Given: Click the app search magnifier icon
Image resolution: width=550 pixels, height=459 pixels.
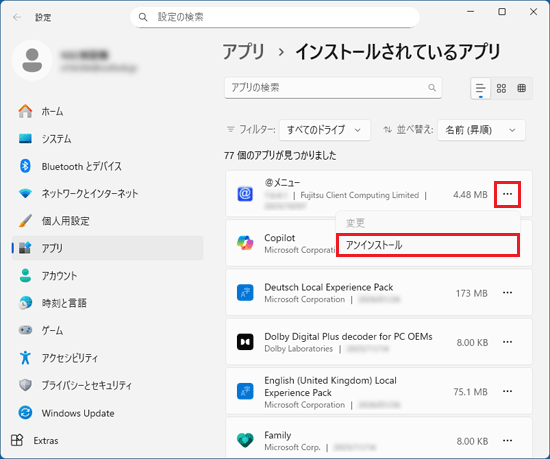Looking at the screenshot, I should click(x=432, y=88).
